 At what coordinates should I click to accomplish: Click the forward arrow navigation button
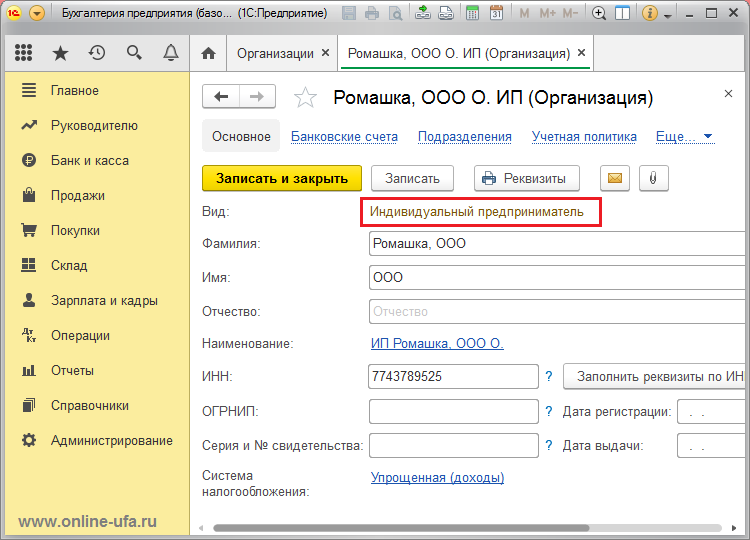[x=257, y=97]
